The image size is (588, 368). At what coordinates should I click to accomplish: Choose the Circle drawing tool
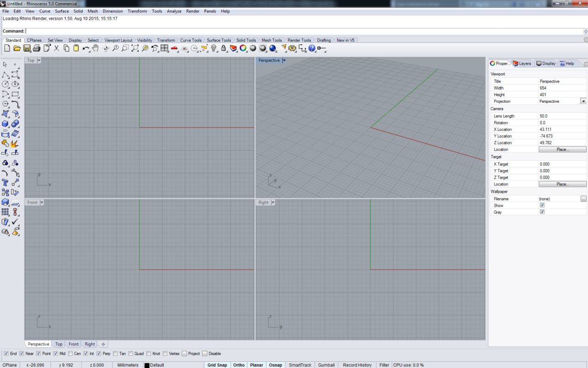6,84
